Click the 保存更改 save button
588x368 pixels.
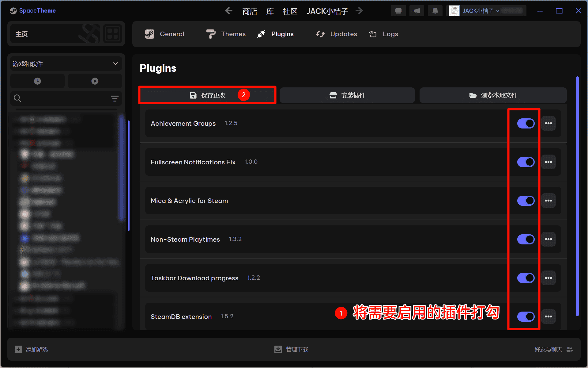pyautogui.click(x=207, y=95)
